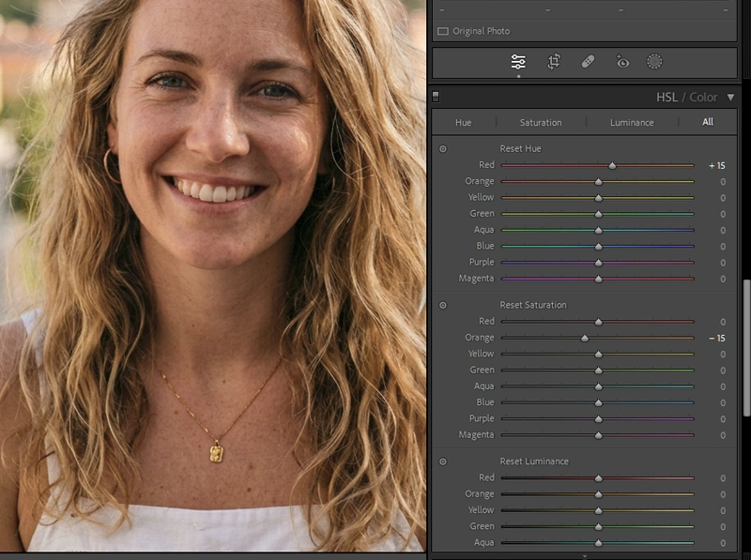Click Reset Luminance

(x=534, y=462)
